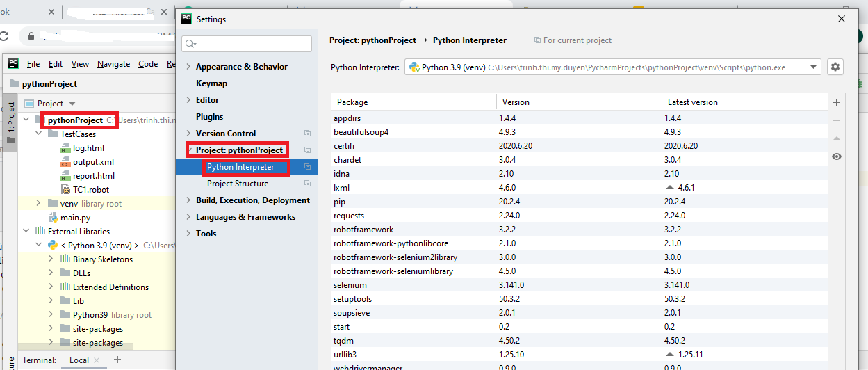Screen dimensions: 868x370
Task: Expand Languages & Frameworks group
Action: 188,217
